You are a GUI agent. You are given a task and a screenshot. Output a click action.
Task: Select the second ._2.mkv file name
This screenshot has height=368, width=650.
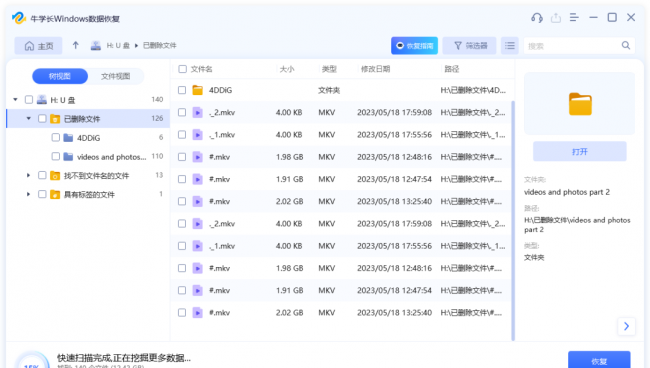(222, 224)
